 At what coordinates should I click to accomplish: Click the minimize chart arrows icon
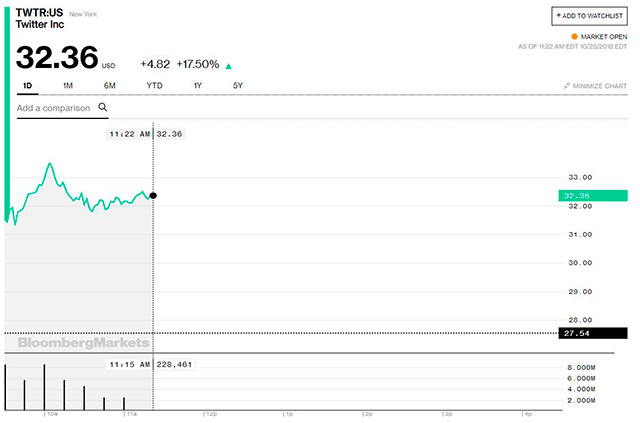pyautogui.click(x=567, y=86)
